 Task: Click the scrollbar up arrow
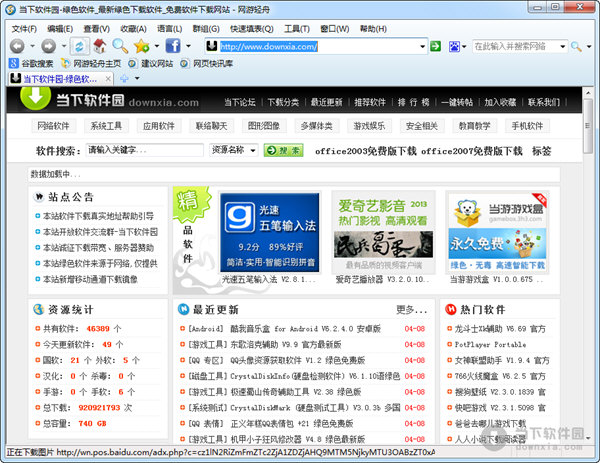[588, 93]
